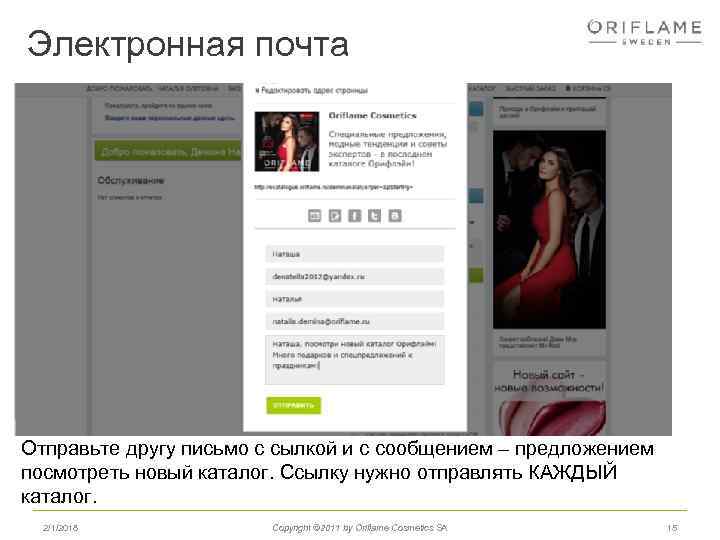Click into the message text area
This screenshot has height=540, width=720.
coord(354,360)
